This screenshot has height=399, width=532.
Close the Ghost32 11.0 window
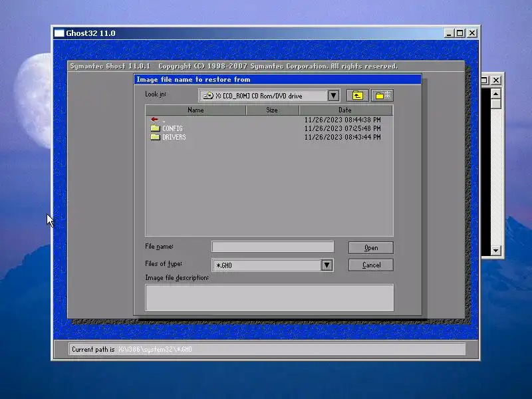(472, 33)
